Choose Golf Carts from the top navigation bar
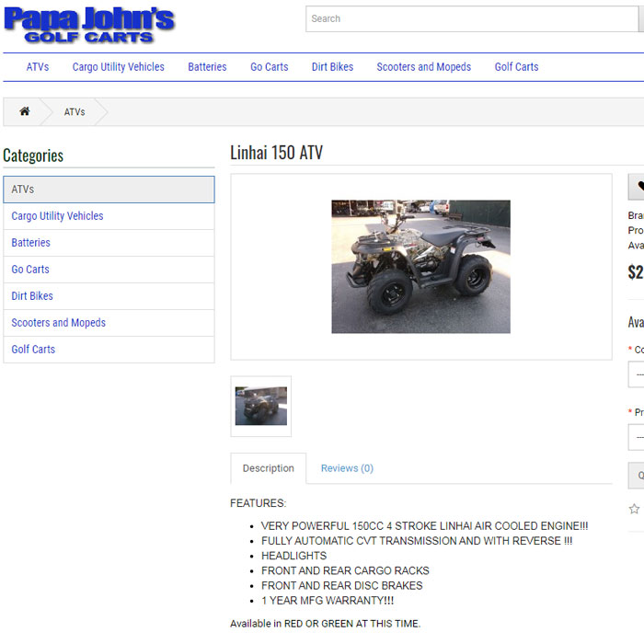Screen dimensions: 644x644 tap(516, 67)
